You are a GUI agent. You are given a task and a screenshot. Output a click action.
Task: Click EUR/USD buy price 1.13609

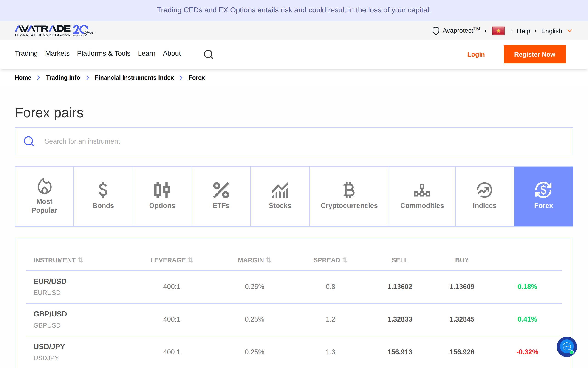462,287
